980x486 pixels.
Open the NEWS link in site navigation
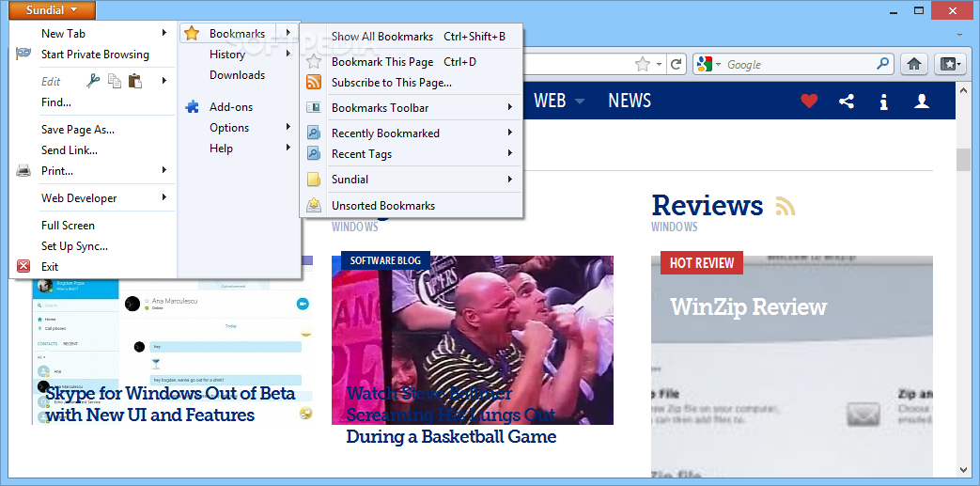tap(630, 101)
